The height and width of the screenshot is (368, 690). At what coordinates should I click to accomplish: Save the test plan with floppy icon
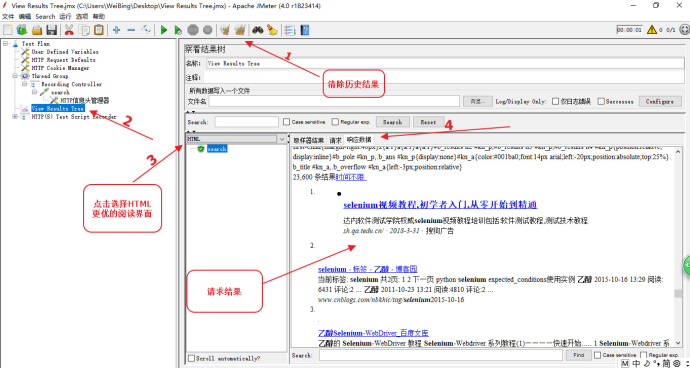(51, 30)
